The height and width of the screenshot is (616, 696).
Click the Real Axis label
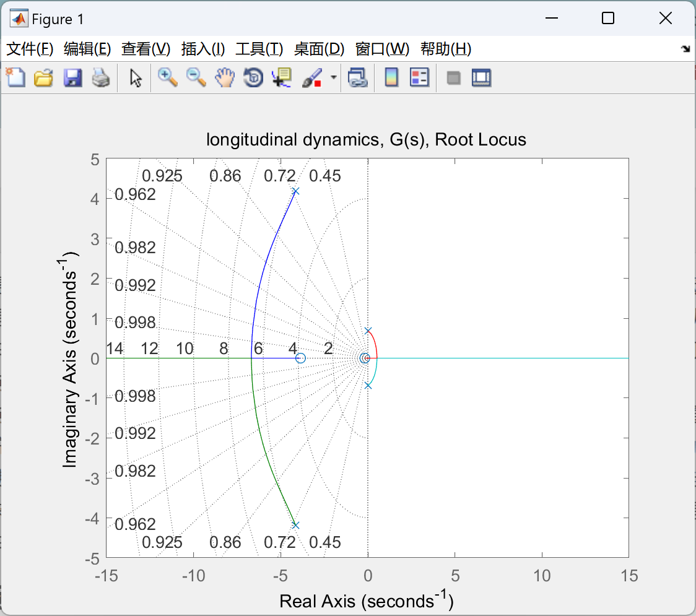pyautogui.click(x=366, y=600)
